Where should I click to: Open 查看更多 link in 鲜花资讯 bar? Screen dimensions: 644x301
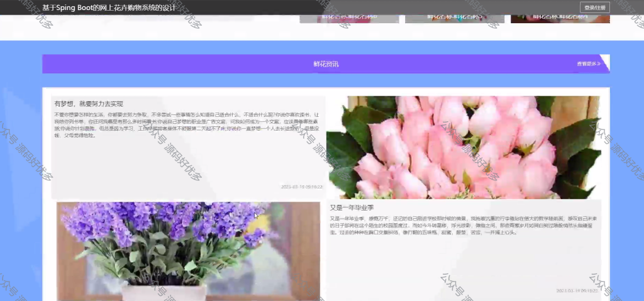589,63
